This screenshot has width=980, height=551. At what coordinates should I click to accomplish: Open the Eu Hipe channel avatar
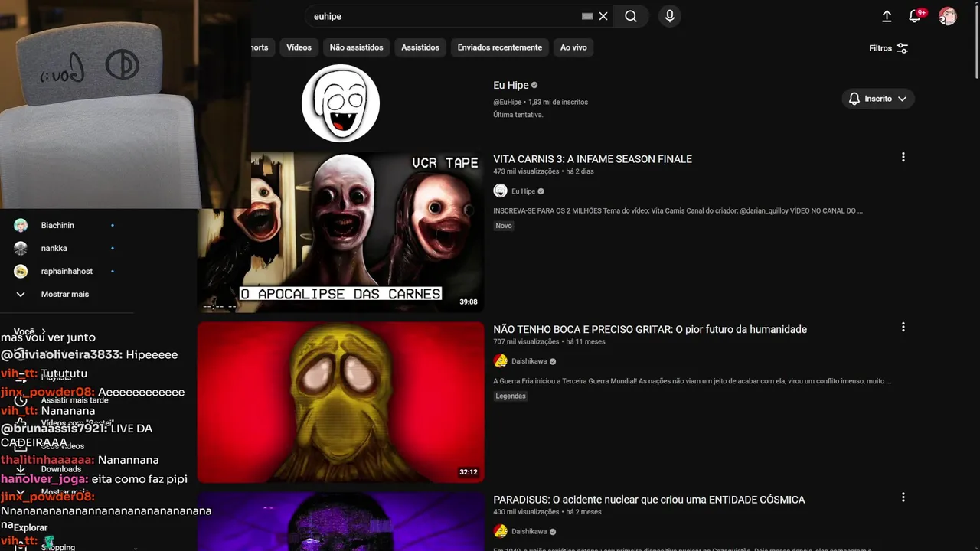(341, 103)
